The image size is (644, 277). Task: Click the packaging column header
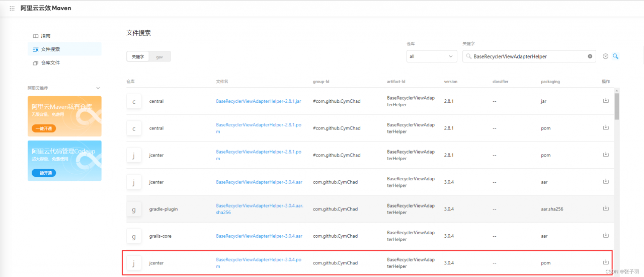coord(550,82)
